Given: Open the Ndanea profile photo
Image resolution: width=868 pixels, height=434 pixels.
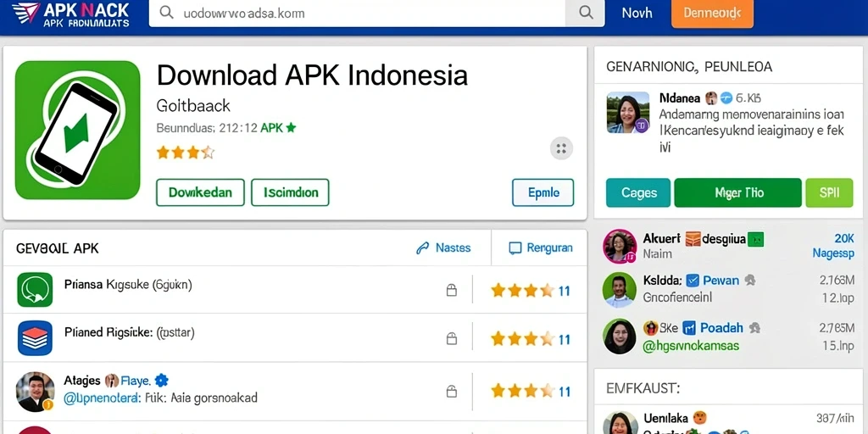Looking at the screenshot, I should [628, 113].
